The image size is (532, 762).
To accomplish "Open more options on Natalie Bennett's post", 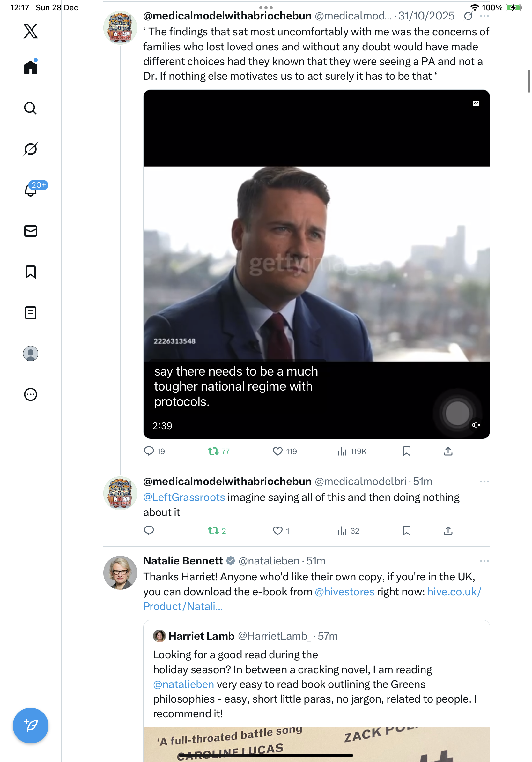I will tap(484, 561).
